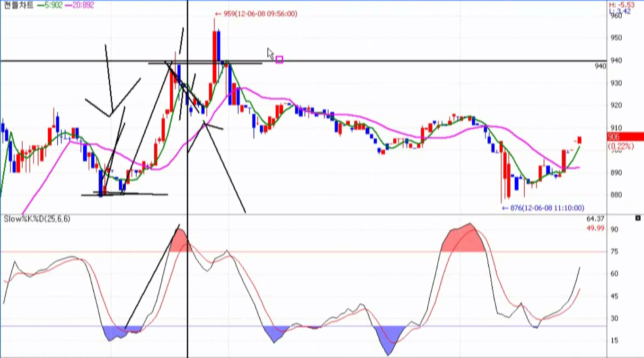This screenshot has height=358, width=644.
Task: Click the 75 overbought level axis label
Action: coord(613,252)
